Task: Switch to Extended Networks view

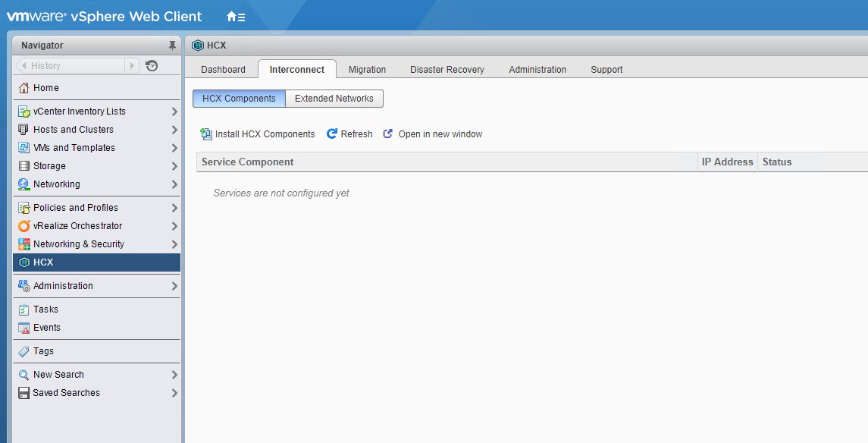Action: (334, 99)
